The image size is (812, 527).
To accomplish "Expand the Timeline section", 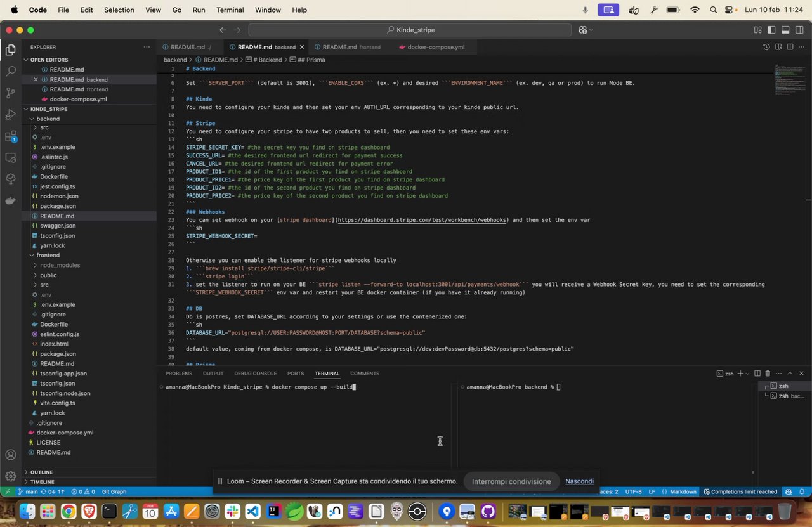I will click(42, 482).
